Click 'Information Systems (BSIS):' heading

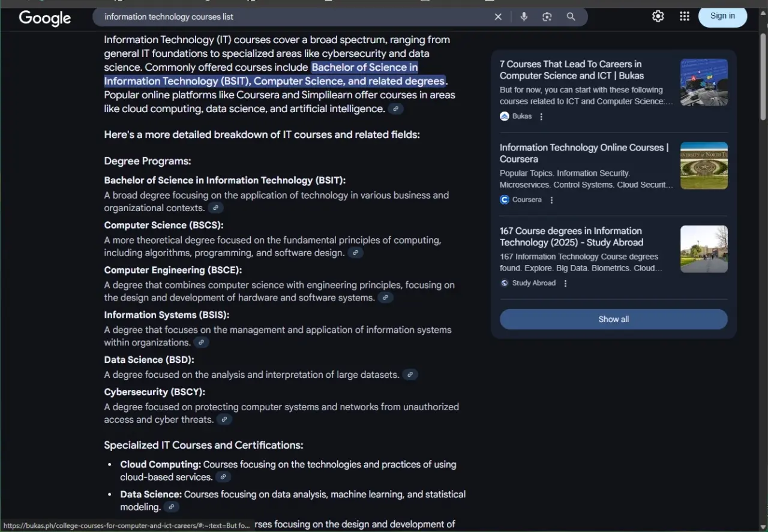pos(167,315)
